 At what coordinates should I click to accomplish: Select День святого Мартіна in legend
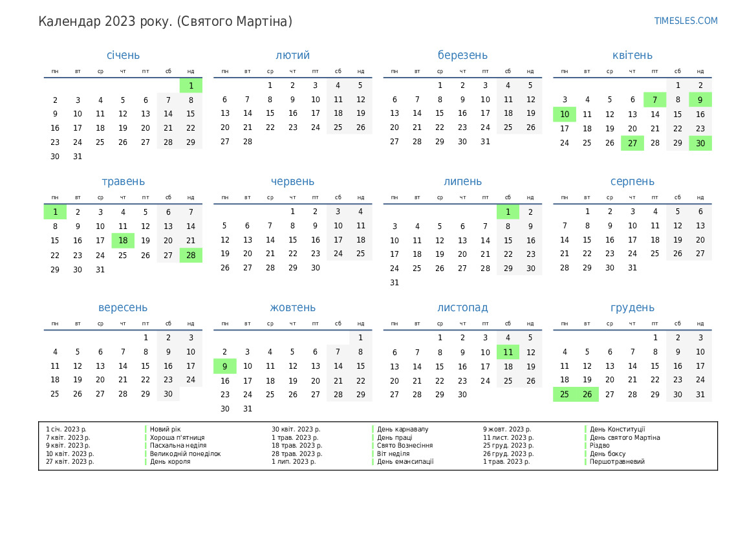click(x=625, y=437)
